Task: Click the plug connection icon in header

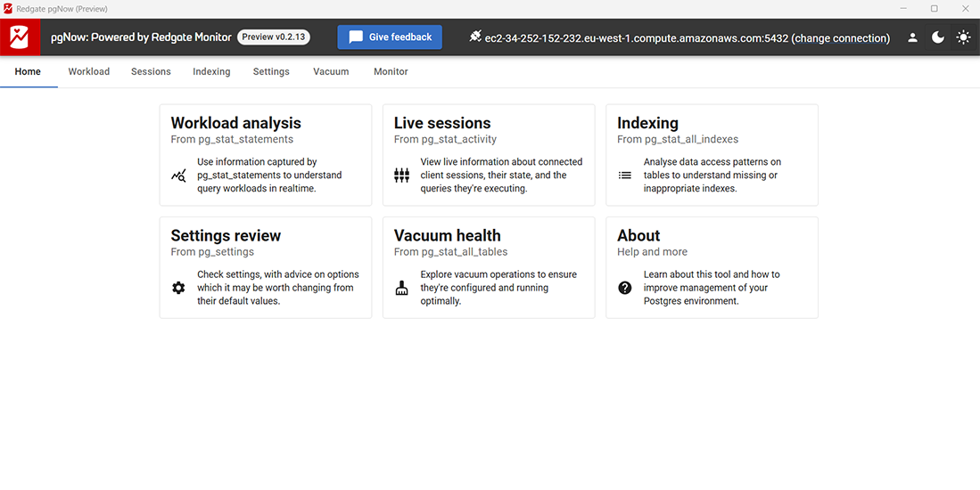Action: click(x=475, y=37)
